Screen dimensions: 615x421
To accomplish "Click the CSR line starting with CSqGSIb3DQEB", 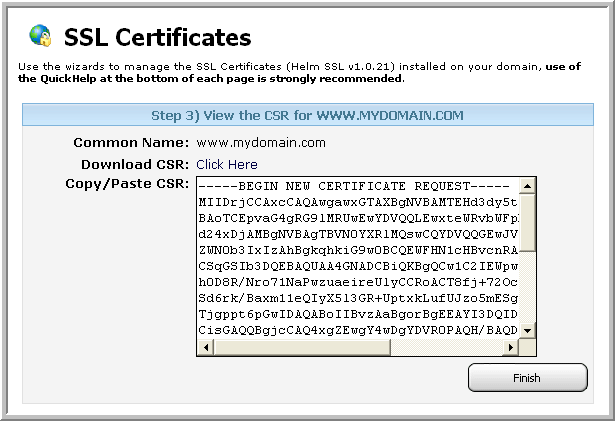I will click(x=358, y=266).
